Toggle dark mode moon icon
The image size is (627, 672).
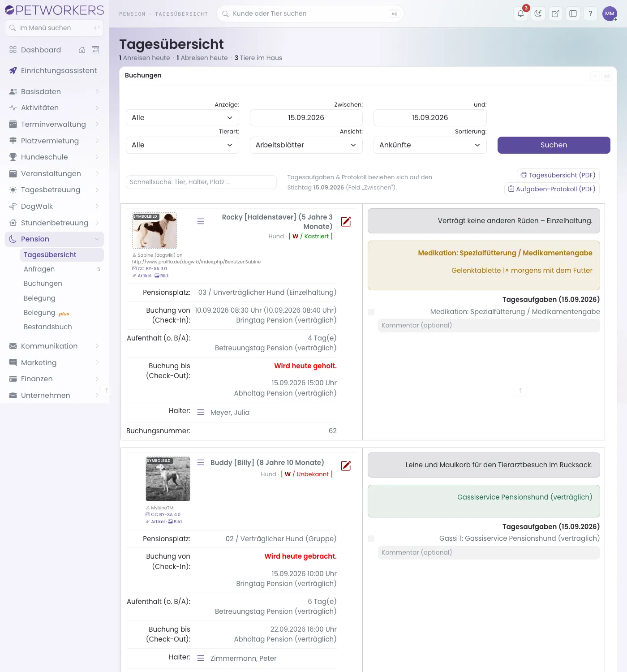coord(538,13)
